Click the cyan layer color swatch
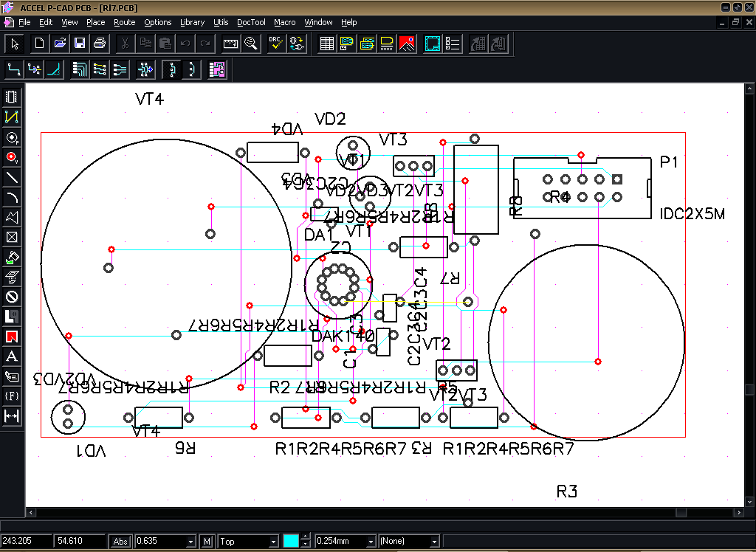The width and height of the screenshot is (756, 552). click(x=291, y=542)
